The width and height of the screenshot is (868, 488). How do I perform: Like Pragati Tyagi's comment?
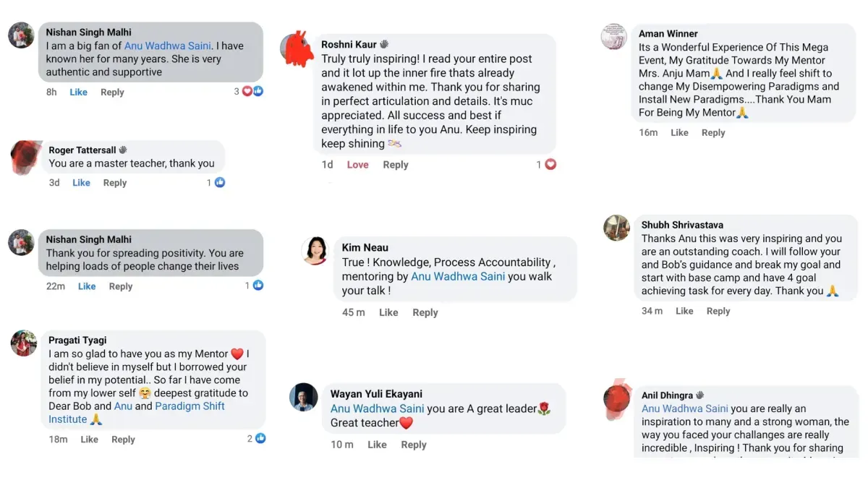pyautogui.click(x=90, y=440)
